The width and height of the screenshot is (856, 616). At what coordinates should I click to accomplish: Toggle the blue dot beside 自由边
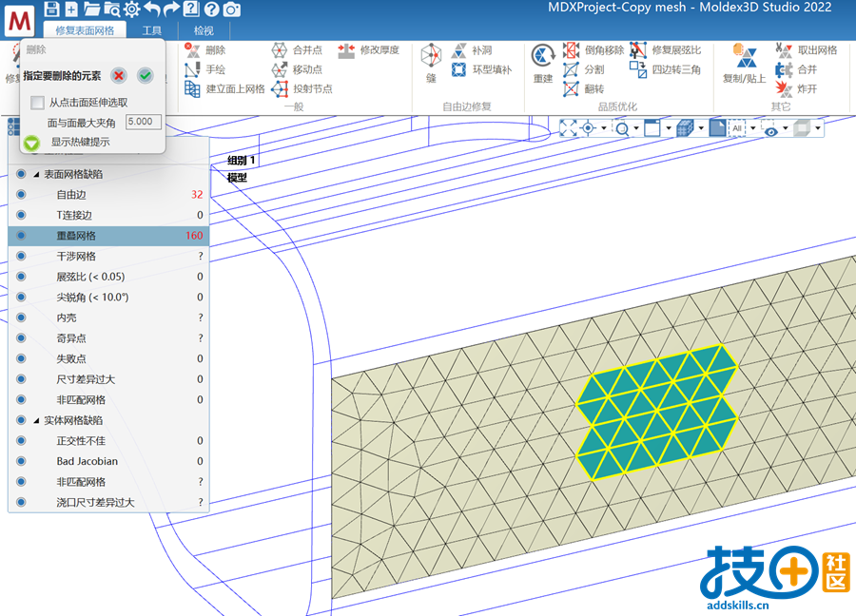[x=21, y=194]
